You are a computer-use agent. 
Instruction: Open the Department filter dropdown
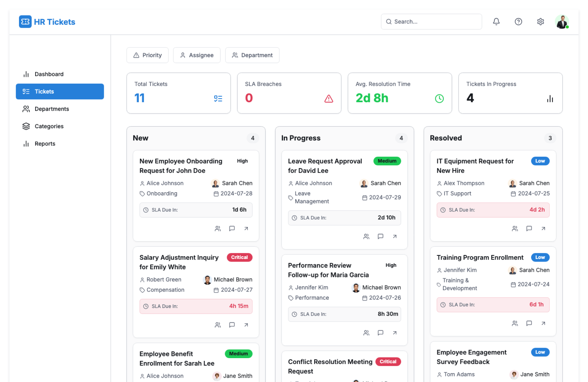(252, 55)
